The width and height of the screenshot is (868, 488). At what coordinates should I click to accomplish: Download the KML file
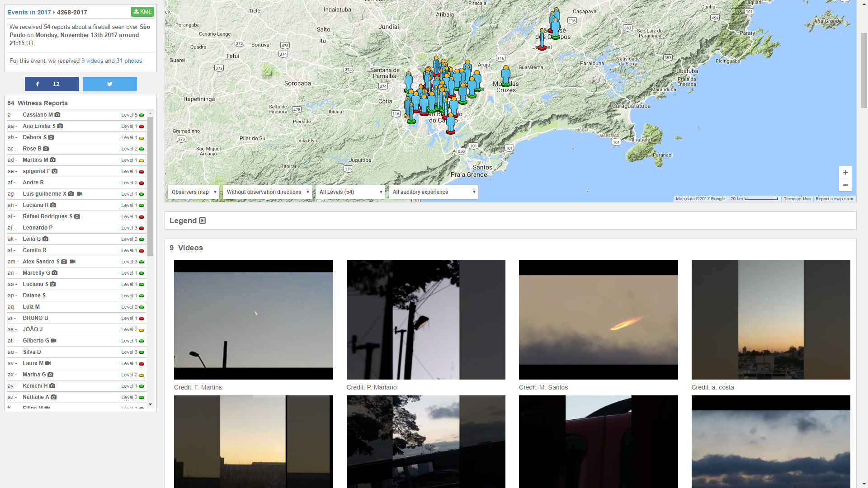pos(142,12)
